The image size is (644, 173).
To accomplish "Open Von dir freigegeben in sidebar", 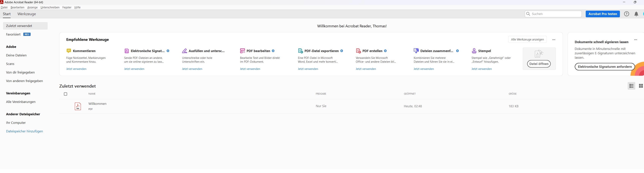I will coord(21,73).
